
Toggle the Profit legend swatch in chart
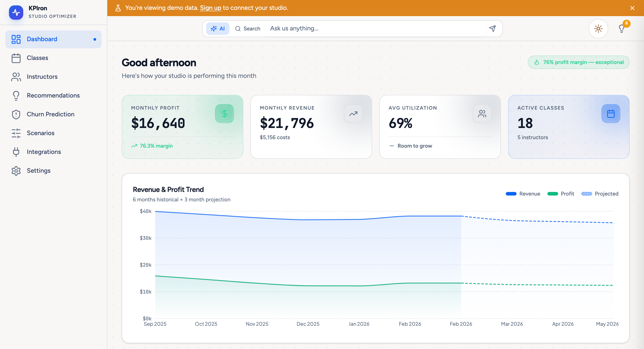click(553, 194)
